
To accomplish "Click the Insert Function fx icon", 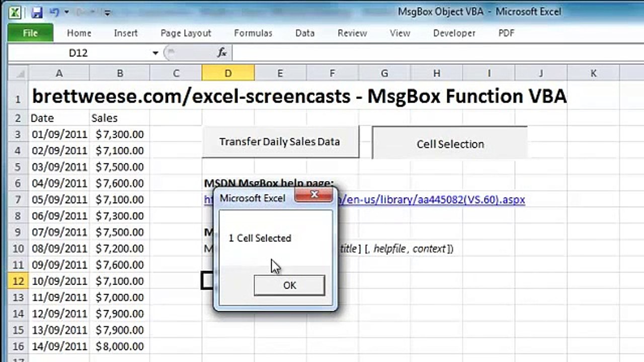I will [222, 52].
